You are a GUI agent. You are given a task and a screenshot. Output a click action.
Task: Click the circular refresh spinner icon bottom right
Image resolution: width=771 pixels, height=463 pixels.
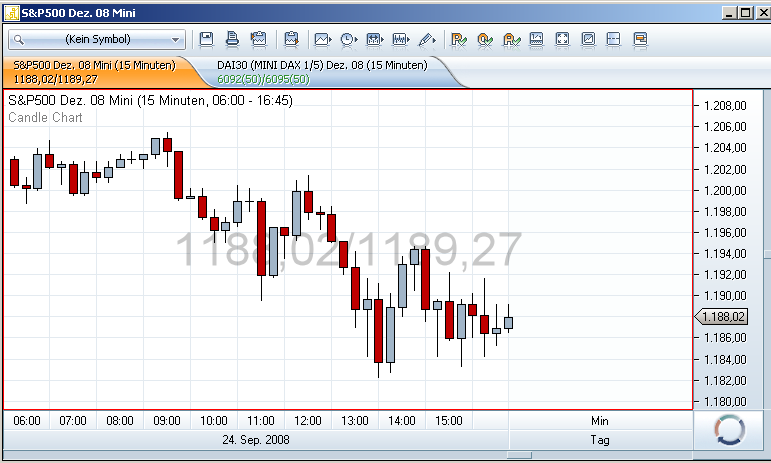[730, 430]
